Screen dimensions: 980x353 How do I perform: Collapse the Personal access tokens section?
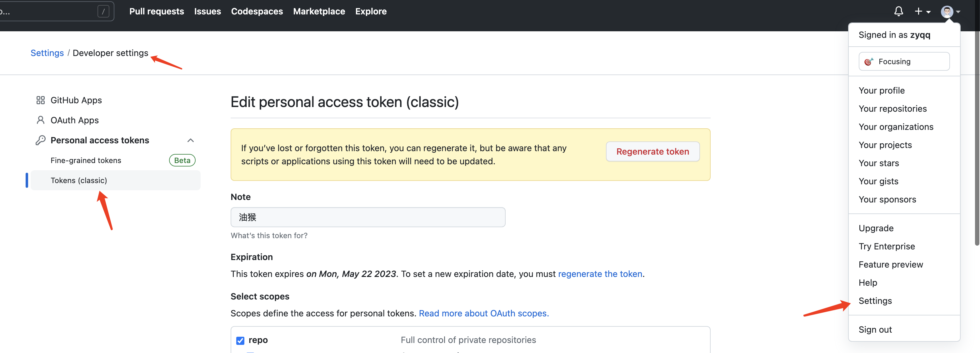tap(191, 141)
